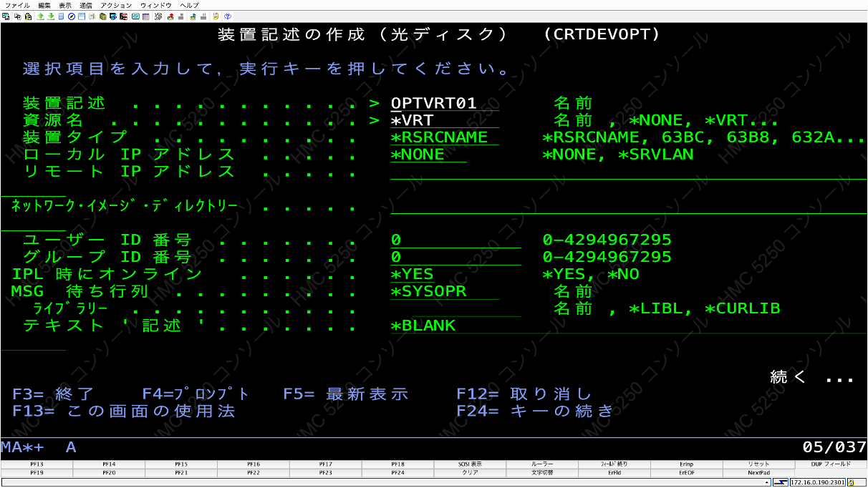Click the green upload arrow icon
Viewport: 868px width, 488px height.
click(x=41, y=16)
